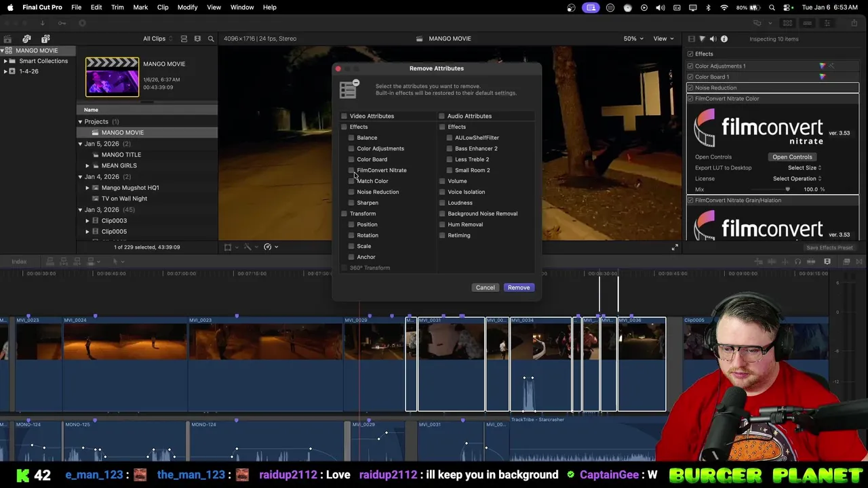868x488 pixels.
Task: Click the Remove button
Action: coord(519,287)
